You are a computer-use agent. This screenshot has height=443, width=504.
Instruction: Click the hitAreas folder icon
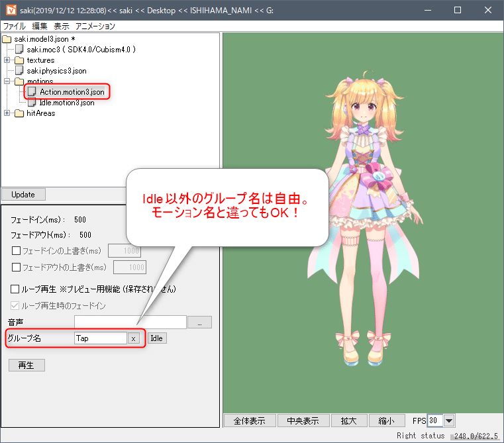(19, 113)
